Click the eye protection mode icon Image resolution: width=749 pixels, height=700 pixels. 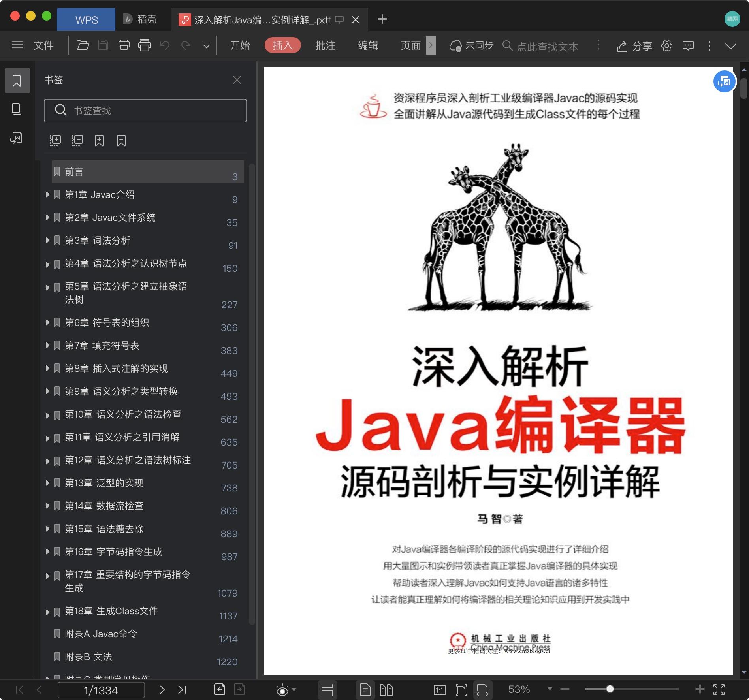pos(282,690)
